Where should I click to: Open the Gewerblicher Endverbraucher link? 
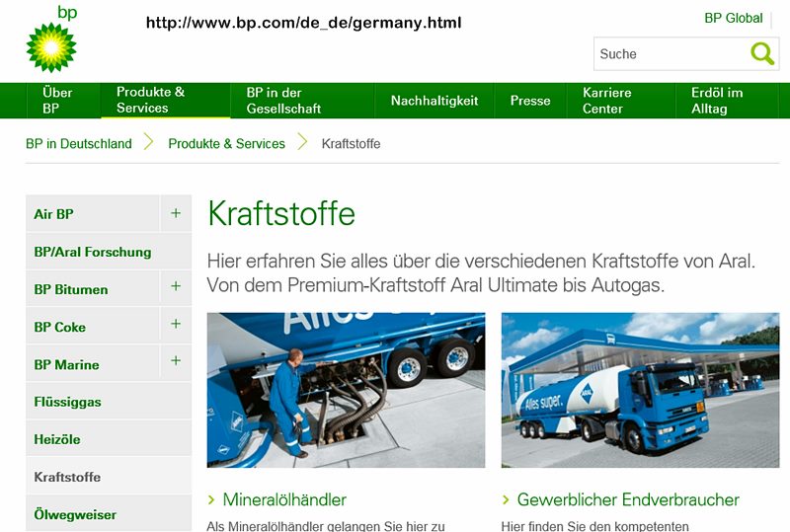[628, 500]
